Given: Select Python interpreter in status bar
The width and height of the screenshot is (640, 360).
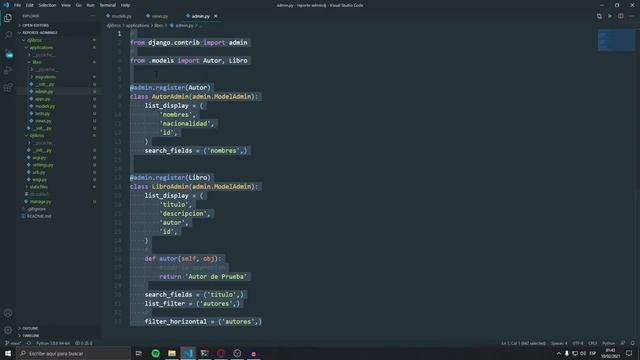Looking at the screenshot, I should tap(53, 343).
